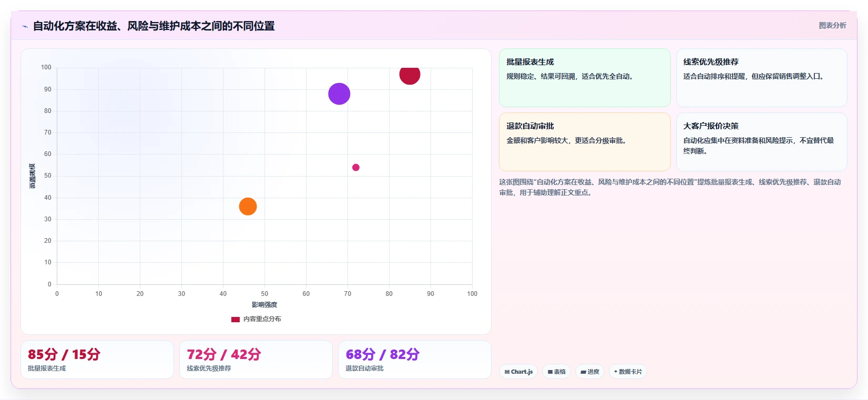
Task: Click the 进度 tag
Action: point(590,372)
